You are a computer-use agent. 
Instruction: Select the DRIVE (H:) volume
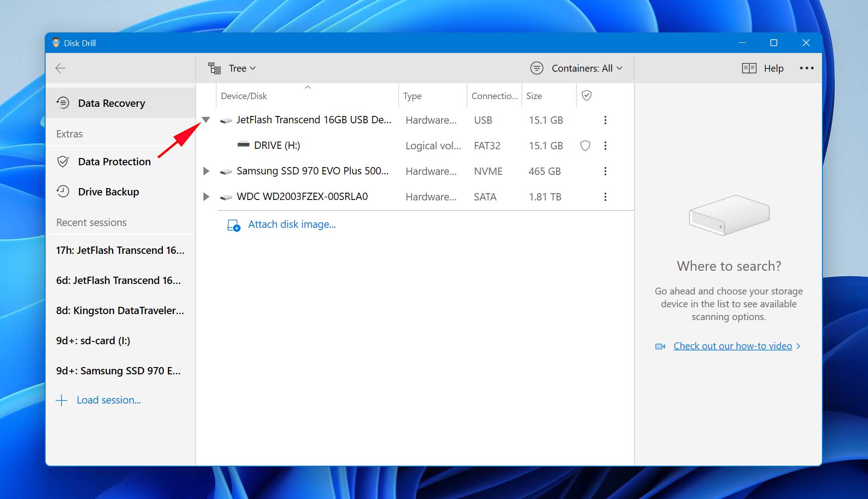tap(277, 146)
